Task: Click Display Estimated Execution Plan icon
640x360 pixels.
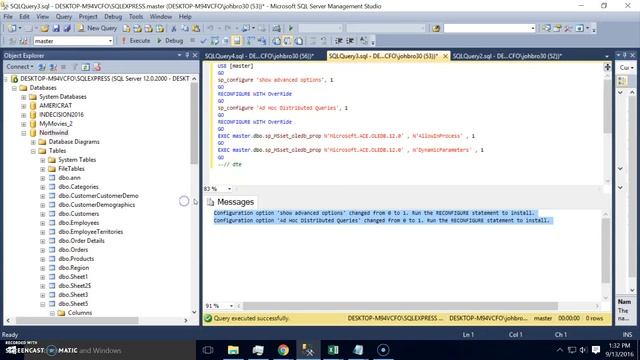Action: click(x=214, y=41)
